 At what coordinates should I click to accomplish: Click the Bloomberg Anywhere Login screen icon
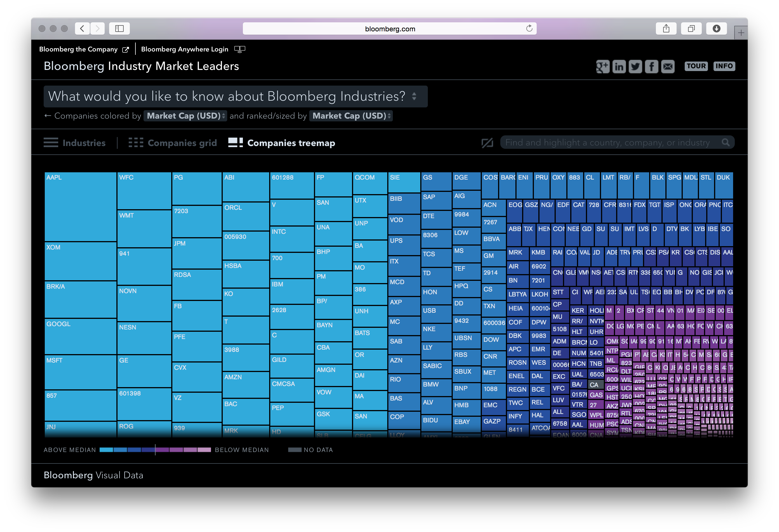click(240, 49)
